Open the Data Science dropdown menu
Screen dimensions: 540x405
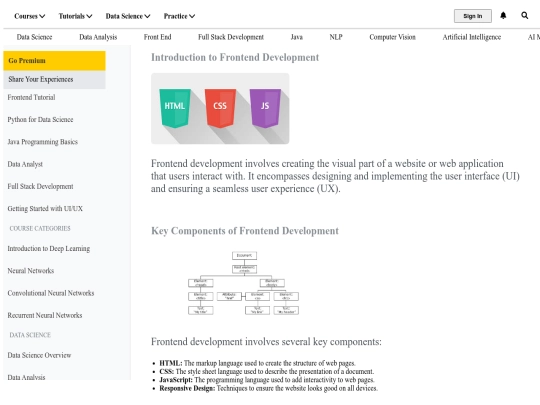128,16
